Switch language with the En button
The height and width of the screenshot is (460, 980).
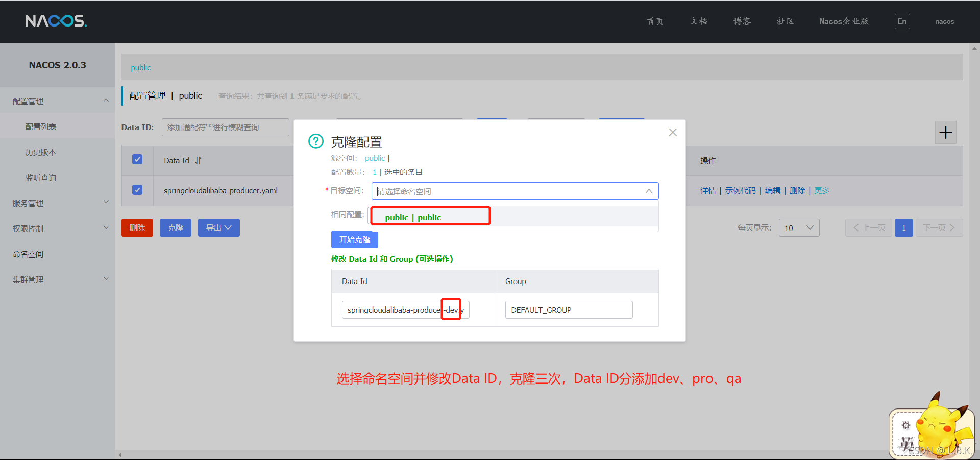click(902, 21)
